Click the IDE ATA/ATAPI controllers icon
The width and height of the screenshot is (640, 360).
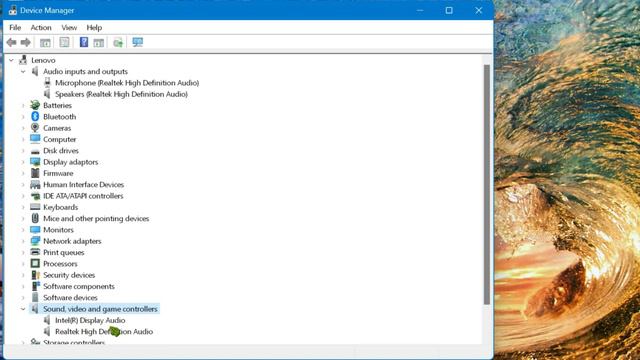tap(35, 196)
